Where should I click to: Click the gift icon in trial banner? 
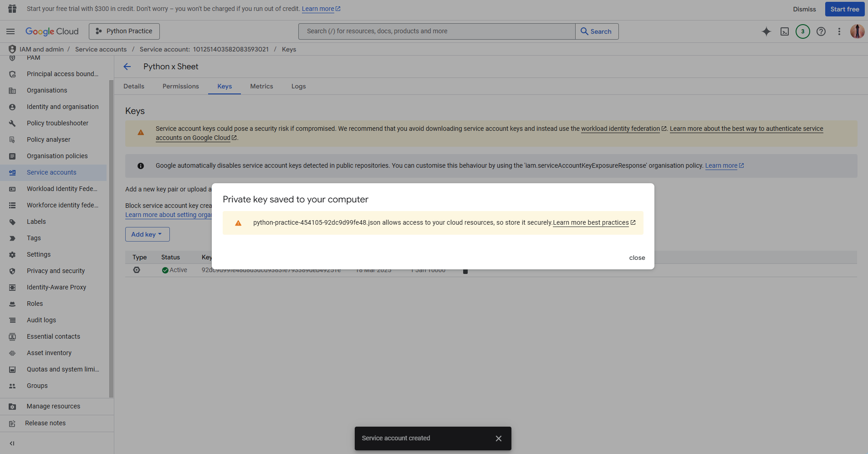click(12, 9)
